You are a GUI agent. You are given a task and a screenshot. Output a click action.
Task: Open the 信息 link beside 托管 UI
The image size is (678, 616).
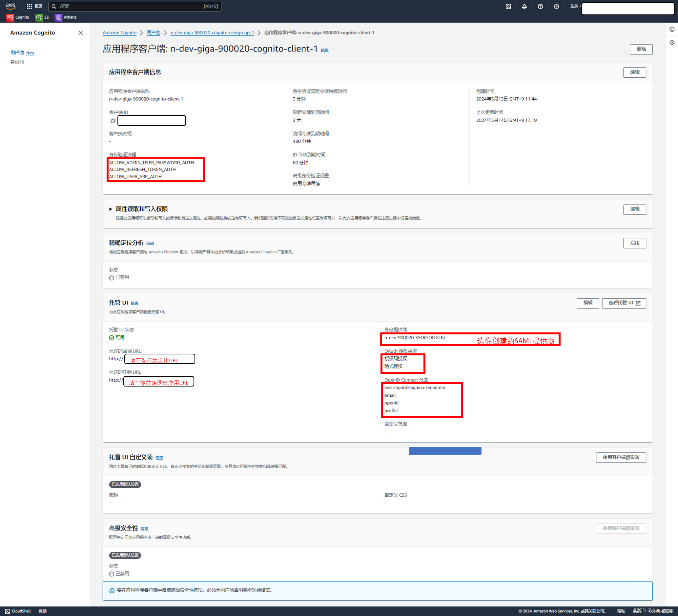point(134,303)
